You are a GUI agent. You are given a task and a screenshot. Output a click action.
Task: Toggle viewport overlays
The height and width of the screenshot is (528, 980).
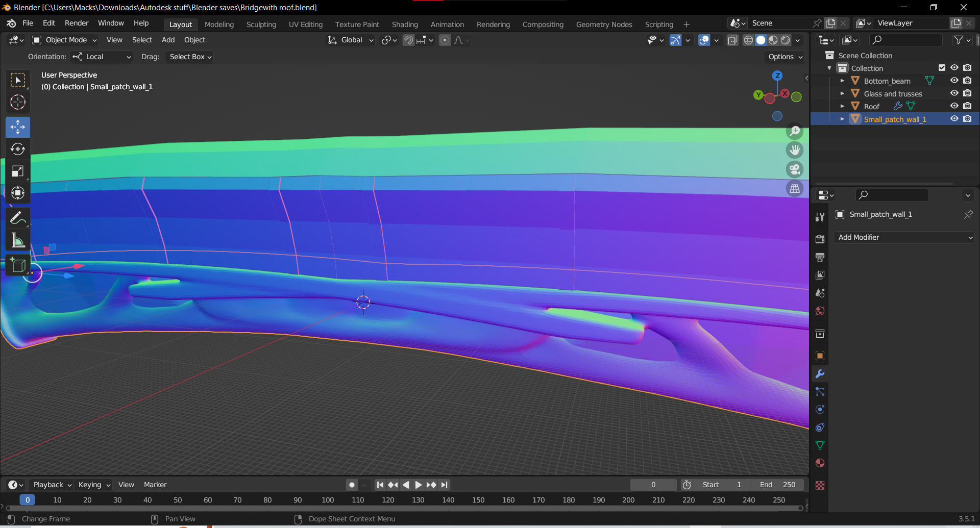(x=704, y=40)
